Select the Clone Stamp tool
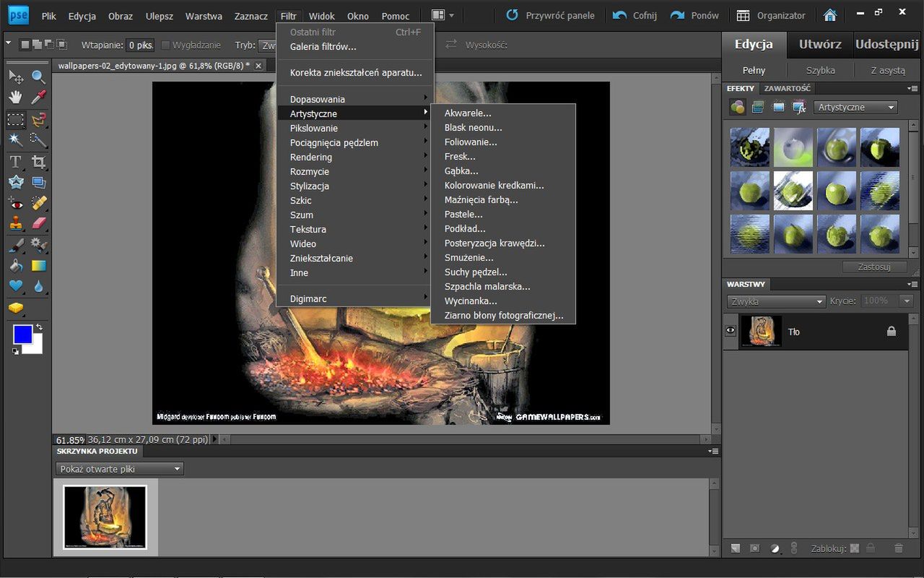 pos(15,223)
